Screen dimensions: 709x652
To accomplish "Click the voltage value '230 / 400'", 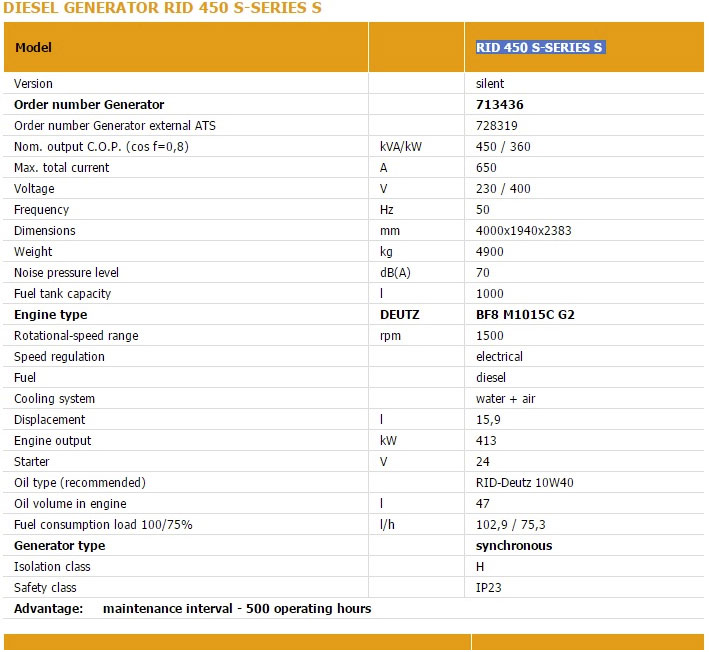I will pyautogui.click(x=503, y=189).
